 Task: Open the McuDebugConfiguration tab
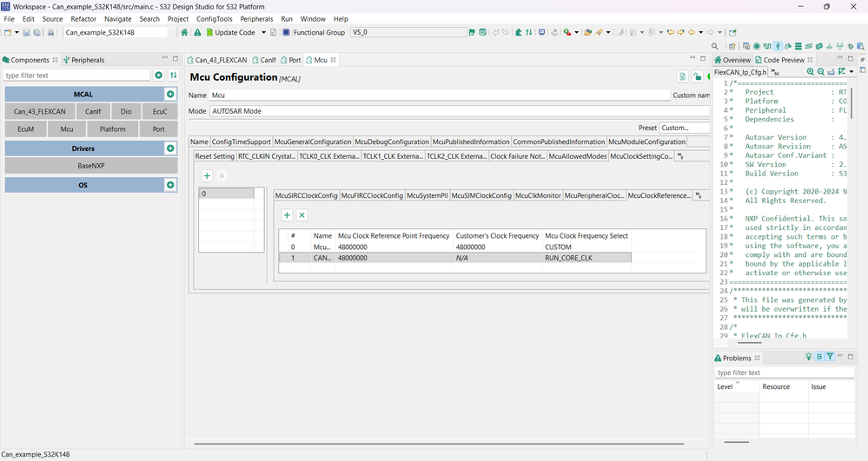tap(392, 142)
